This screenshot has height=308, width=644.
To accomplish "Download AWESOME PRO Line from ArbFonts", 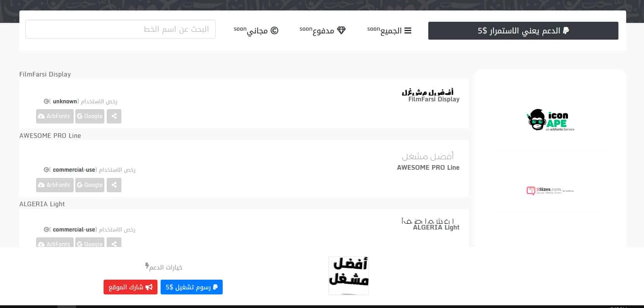I will [55, 185].
